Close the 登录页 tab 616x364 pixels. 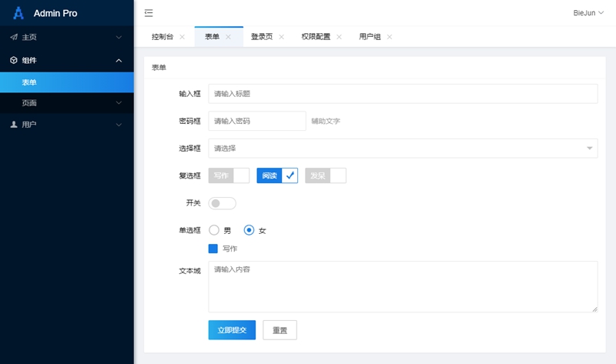pyautogui.click(x=281, y=37)
